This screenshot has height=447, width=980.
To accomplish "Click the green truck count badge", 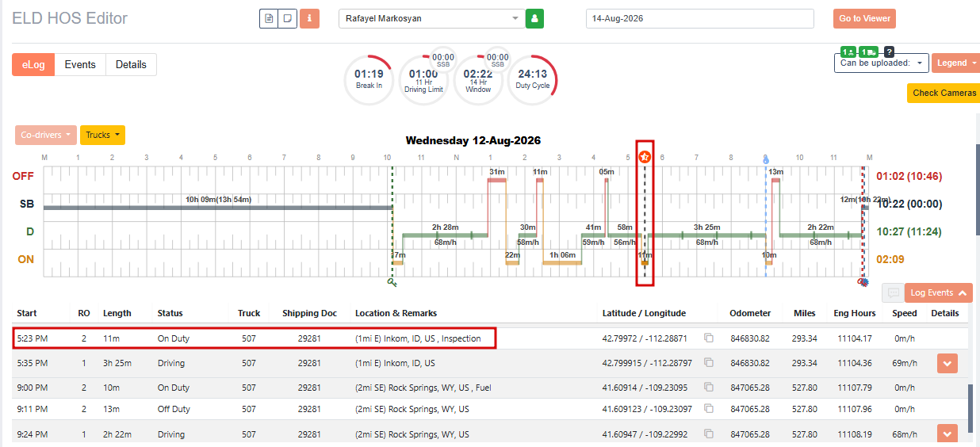I will (868, 52).
